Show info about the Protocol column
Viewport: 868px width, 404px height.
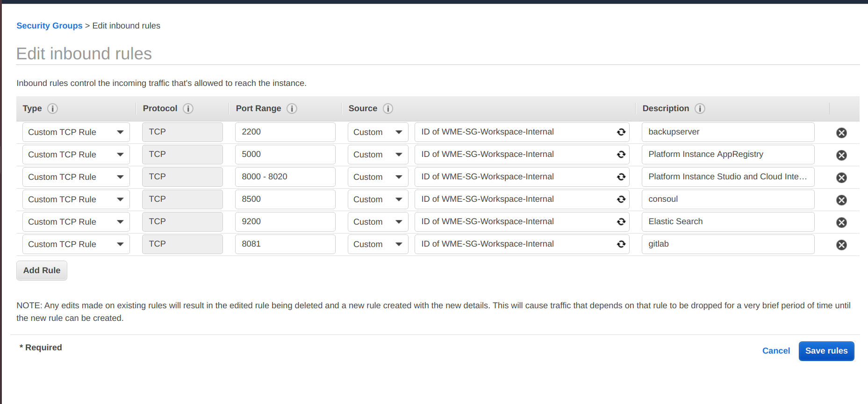click(x=188, y=108)
